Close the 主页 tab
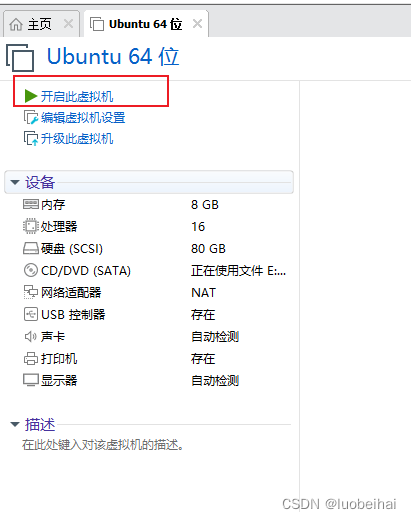This screenshot has height=519, width=411. pyautogui.click(x=68, y=24)
